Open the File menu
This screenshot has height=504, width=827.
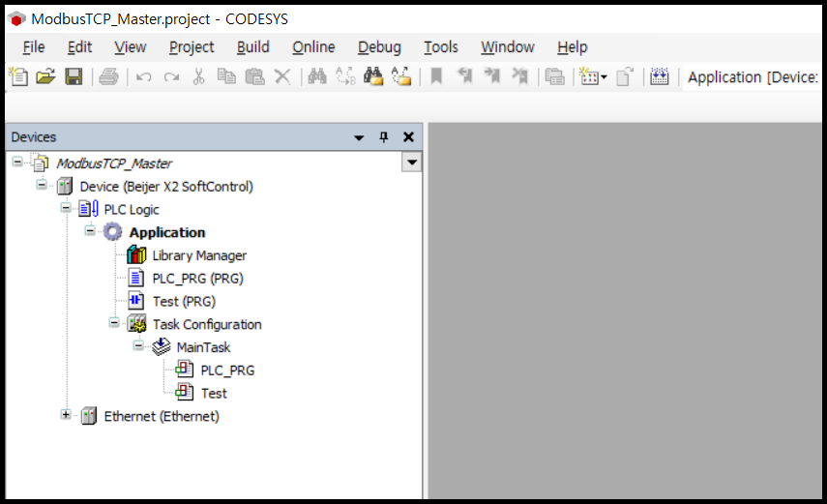[34, 47]
